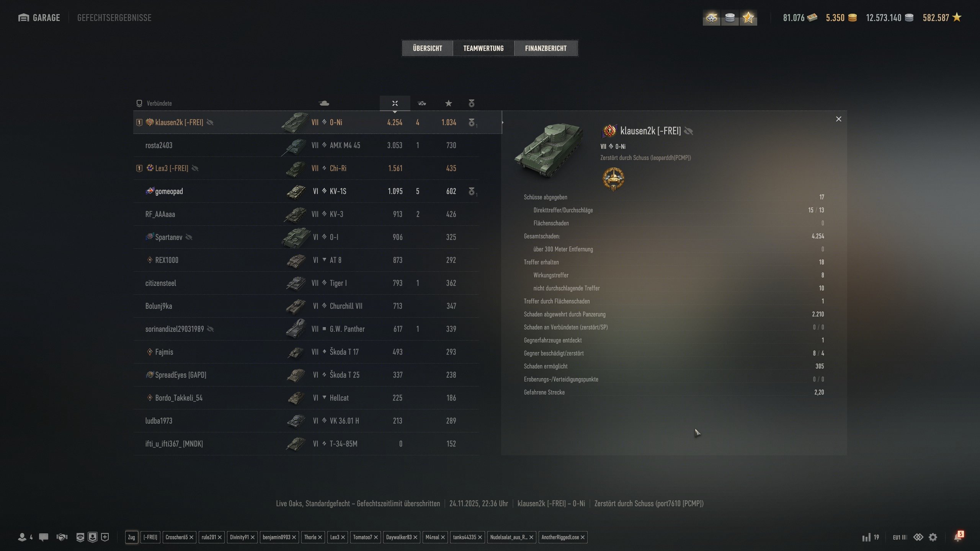Open the Zug platoon chat button
This screenshot has height=551, width=980.
[x=131, y=537]
